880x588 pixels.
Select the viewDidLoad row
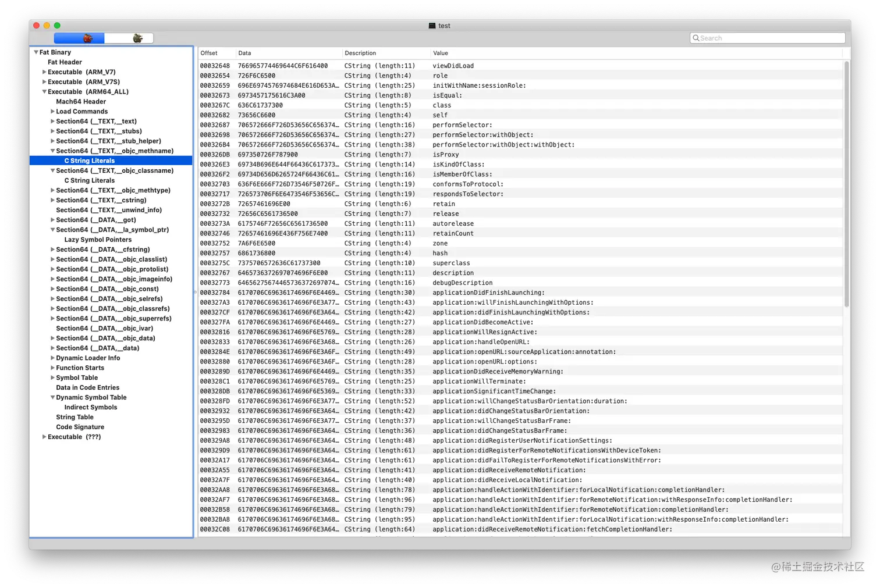(x=520, y=66)
